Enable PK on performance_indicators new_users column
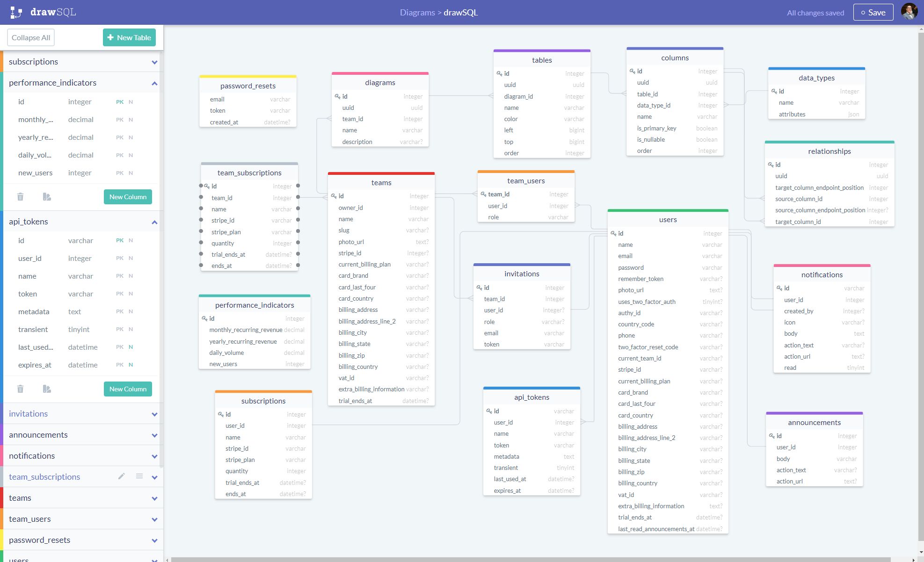The image size is (924, 562). (120, 173)
